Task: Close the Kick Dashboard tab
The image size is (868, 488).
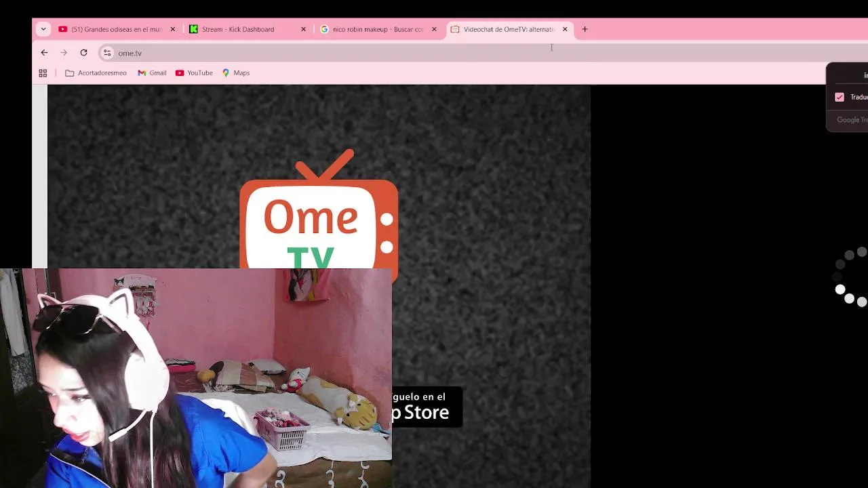Action: click(x=303, y=29)
